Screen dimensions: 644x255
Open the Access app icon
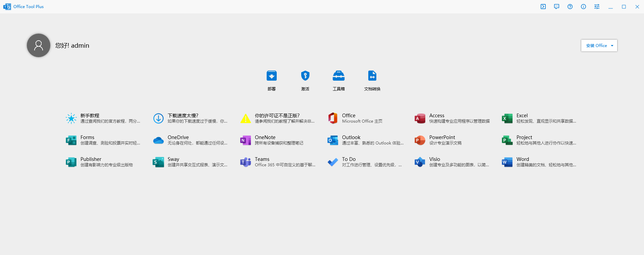pos(420,118)
